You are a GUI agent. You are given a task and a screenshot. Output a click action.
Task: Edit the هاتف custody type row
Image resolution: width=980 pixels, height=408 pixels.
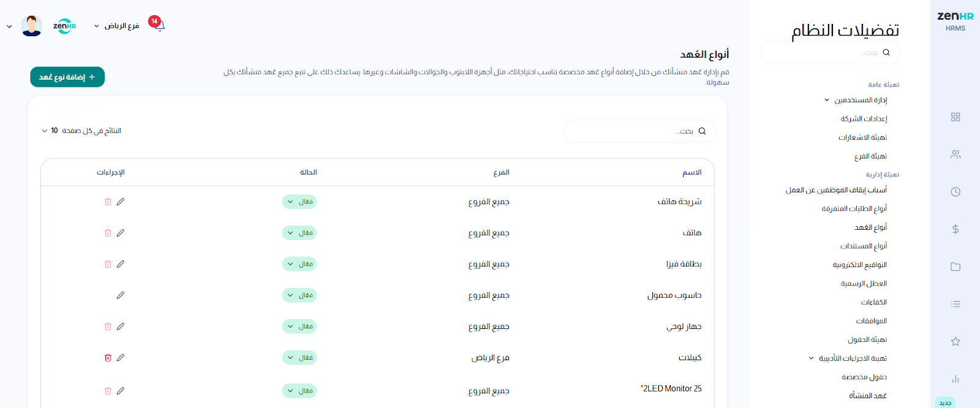click(x=121, y=233)
